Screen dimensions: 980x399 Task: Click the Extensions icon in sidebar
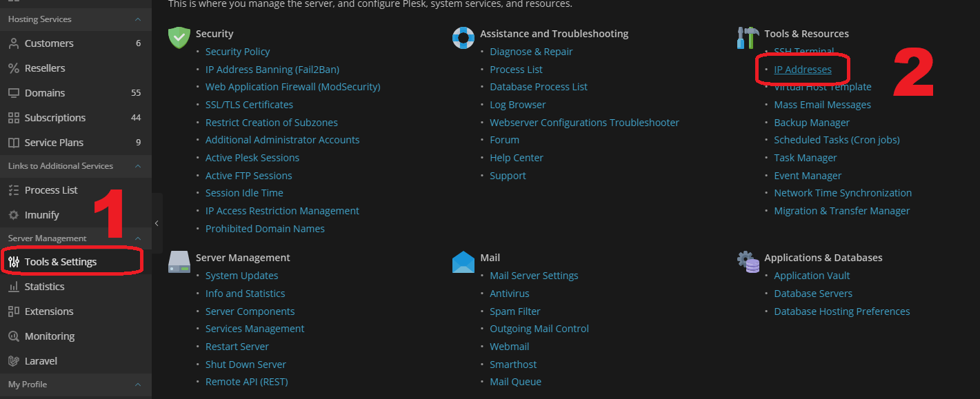coord(13,311)
